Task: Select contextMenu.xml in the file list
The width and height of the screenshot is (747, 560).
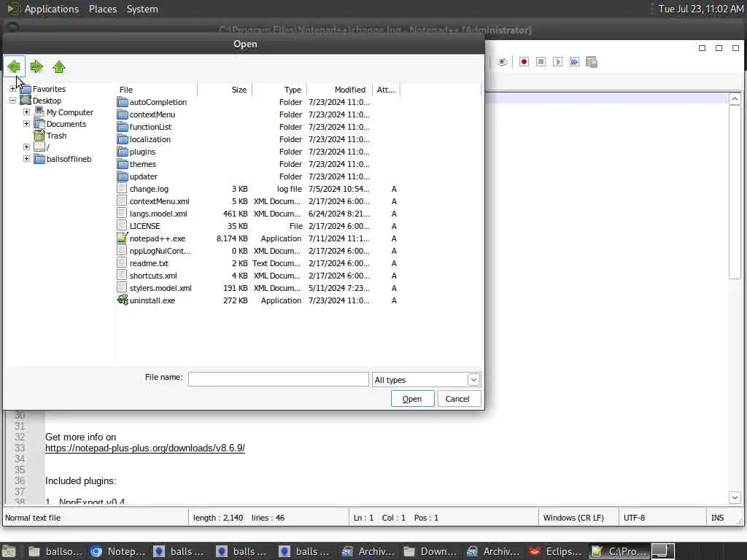Action: coord(159,201)
